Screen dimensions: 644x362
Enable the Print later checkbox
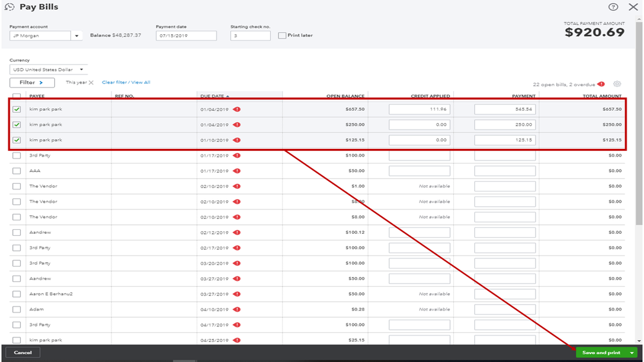tap(282, 35)
